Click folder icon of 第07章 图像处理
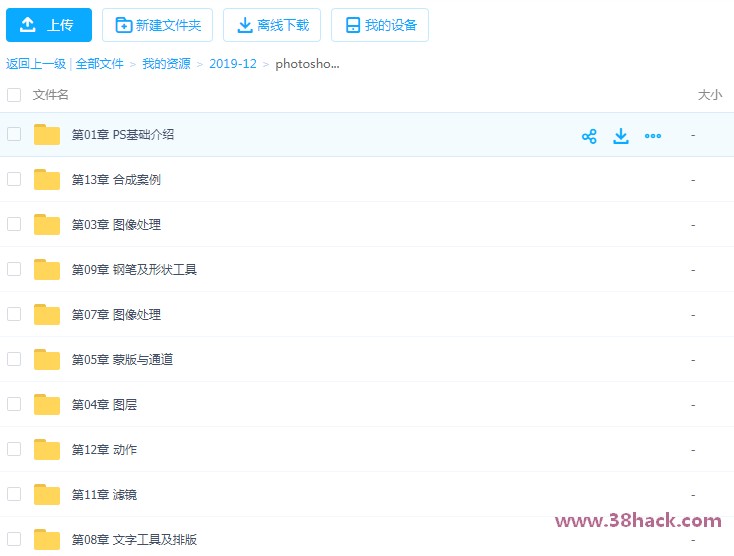The image size is (734, 556). 47,314
